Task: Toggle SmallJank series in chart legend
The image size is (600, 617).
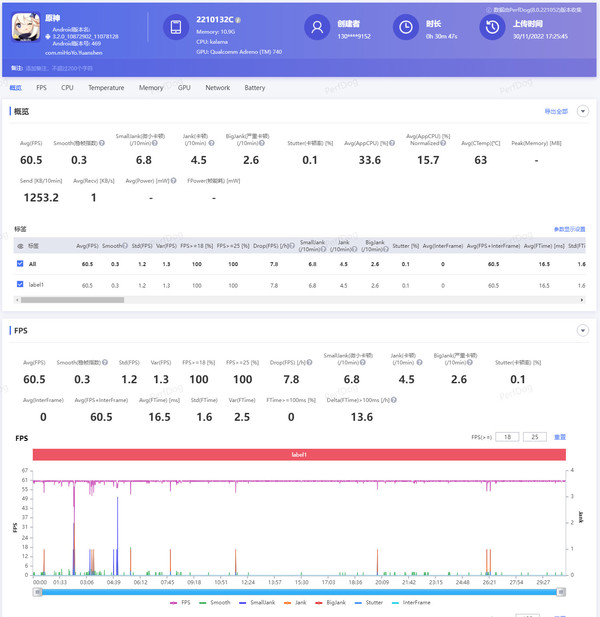Action: 257,602
